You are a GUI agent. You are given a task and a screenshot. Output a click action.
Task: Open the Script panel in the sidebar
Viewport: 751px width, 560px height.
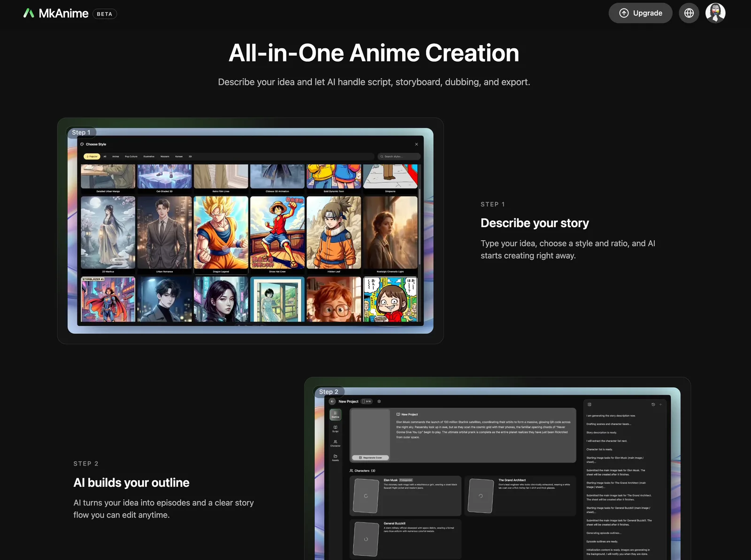[x=336, y=429]
